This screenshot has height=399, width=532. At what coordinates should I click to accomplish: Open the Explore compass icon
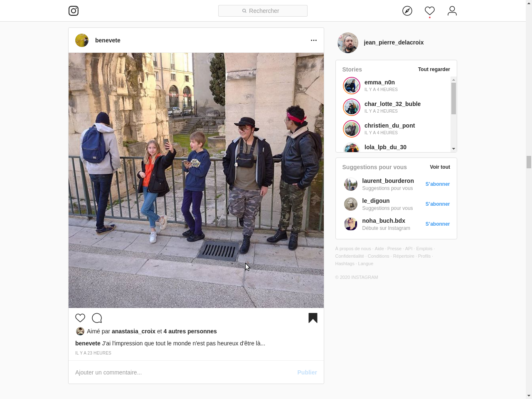[x=407, y=11]
